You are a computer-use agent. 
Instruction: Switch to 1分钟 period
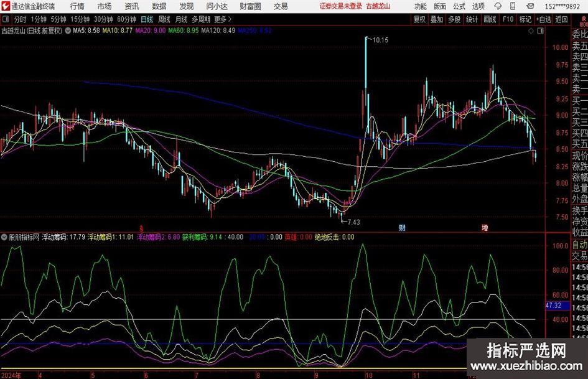[39, 19]
